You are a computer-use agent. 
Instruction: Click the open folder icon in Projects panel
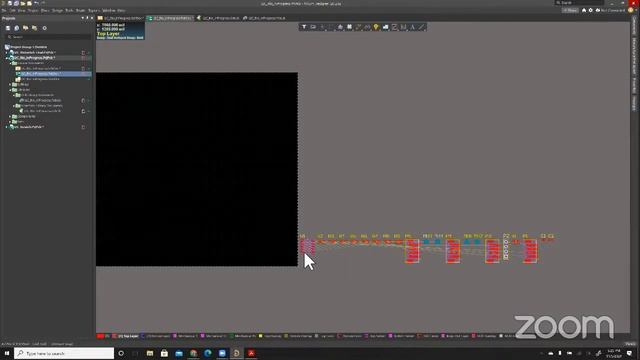coord(26,28)
